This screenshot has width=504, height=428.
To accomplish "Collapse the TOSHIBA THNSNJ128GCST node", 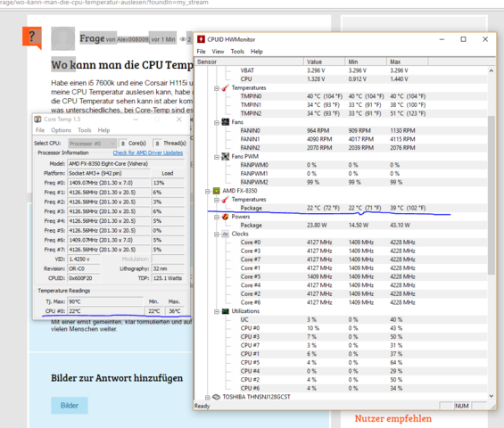I will 207,398.
